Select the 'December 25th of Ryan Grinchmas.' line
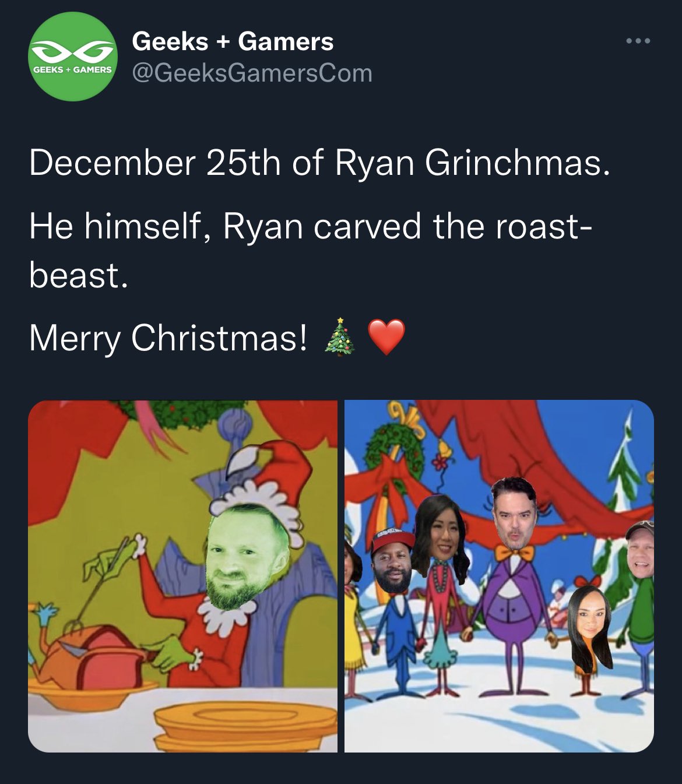The width and height of the screenshot is (682, 784). pyautogui.click(x=320, y=163)
